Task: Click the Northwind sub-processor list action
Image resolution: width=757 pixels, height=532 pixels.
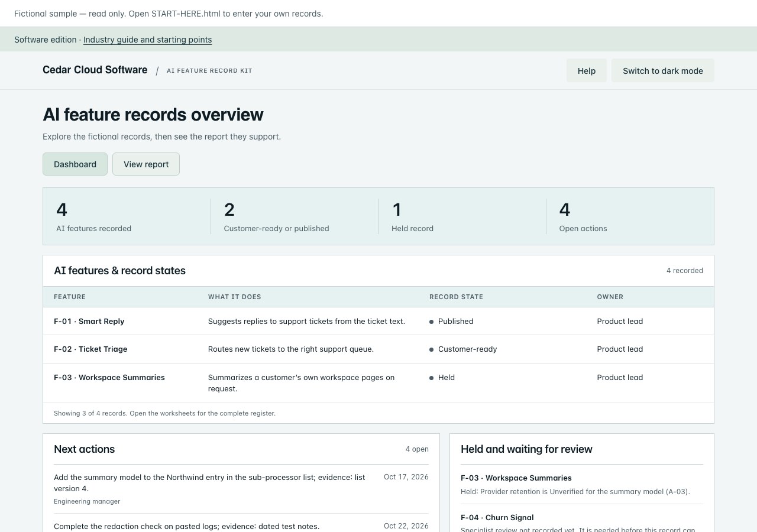Action: pos(209,483)
